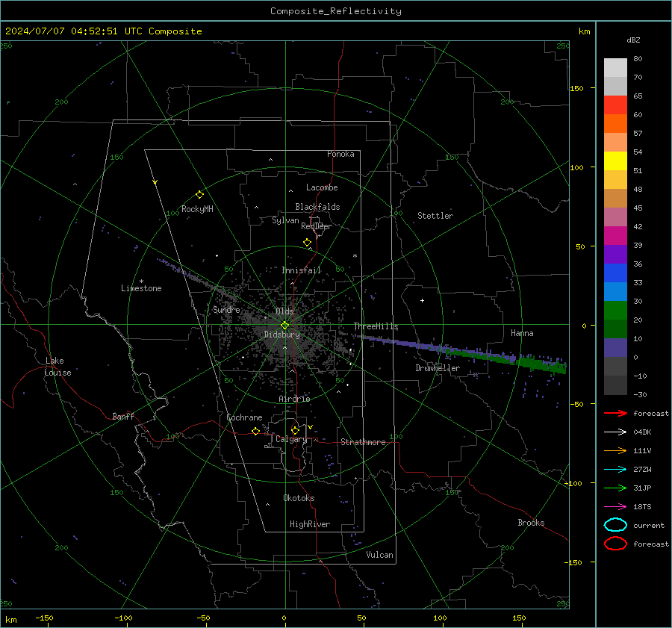Click the Sylvan label on the map
The width and height of the screenshot is (672, 628).
click(x=285, y=220)
